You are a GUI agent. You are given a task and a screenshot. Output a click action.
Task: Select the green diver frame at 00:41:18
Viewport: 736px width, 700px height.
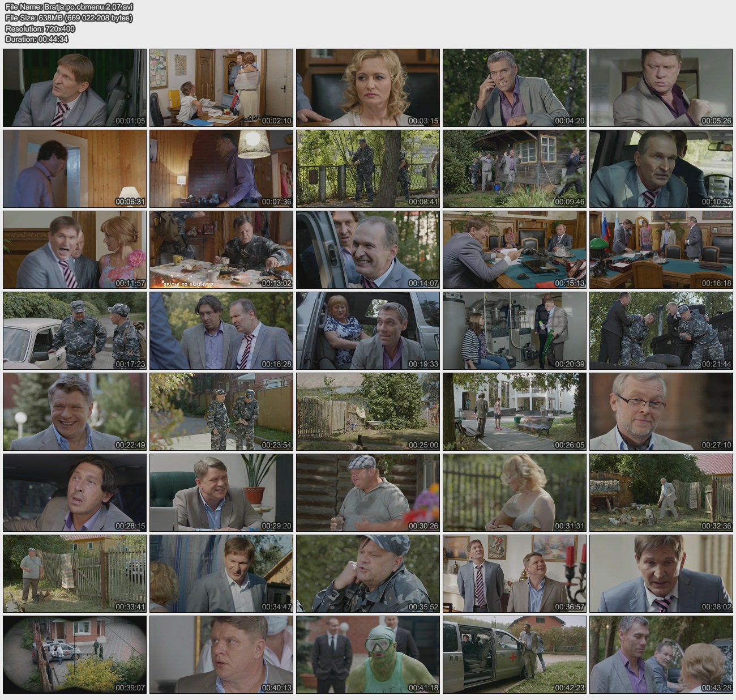click(x=367, y=655)
